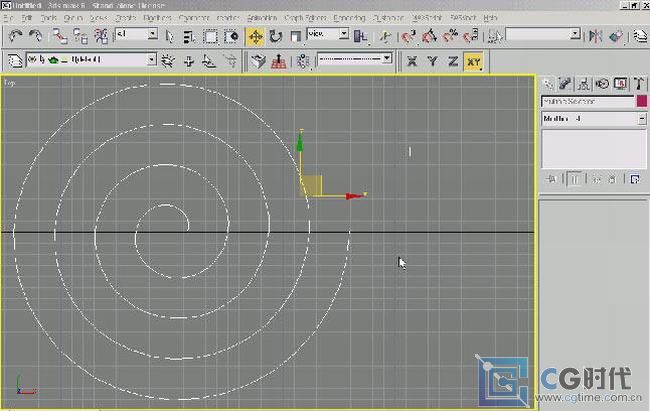This screenshot has height=411, width=650.
Task: Click Add Selection to Current Layer plus icon
Action: click(189, 61)
